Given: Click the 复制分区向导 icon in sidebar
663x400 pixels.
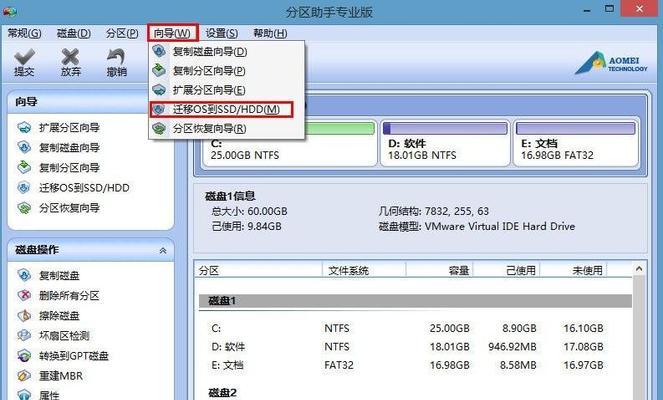Looking at the screenshot, I should (x=24, y=167).
